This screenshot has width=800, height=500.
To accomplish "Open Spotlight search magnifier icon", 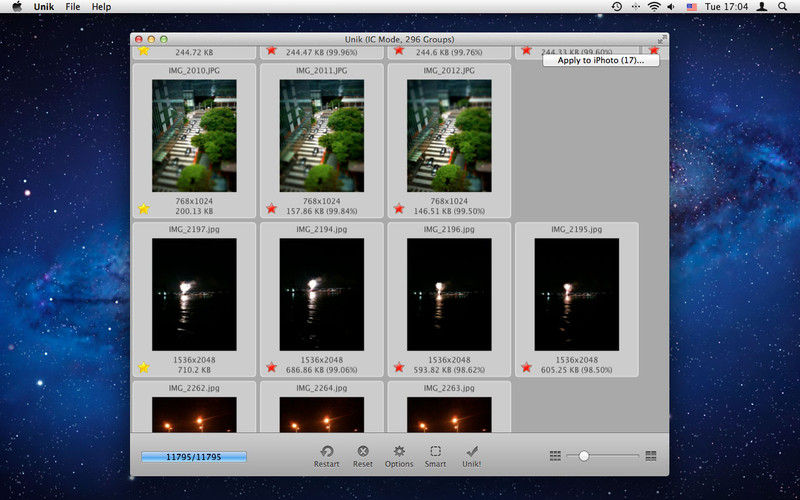I will tap(783, 7).
